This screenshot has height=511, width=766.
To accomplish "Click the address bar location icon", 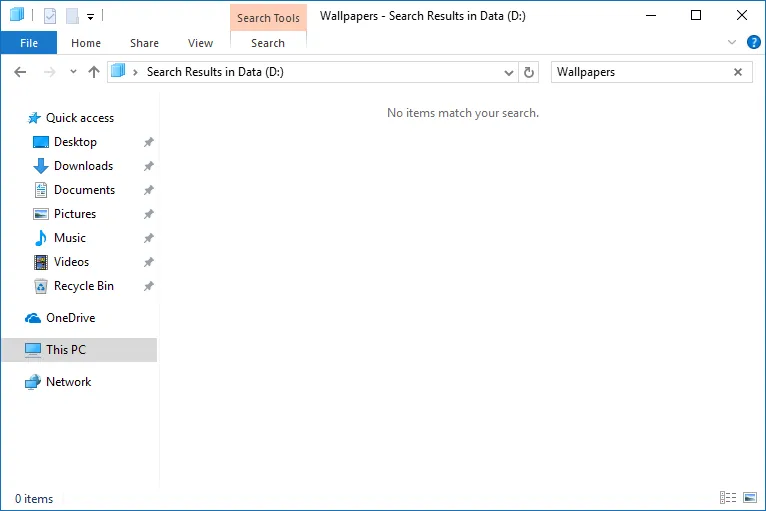I will (x=118, y=71).
